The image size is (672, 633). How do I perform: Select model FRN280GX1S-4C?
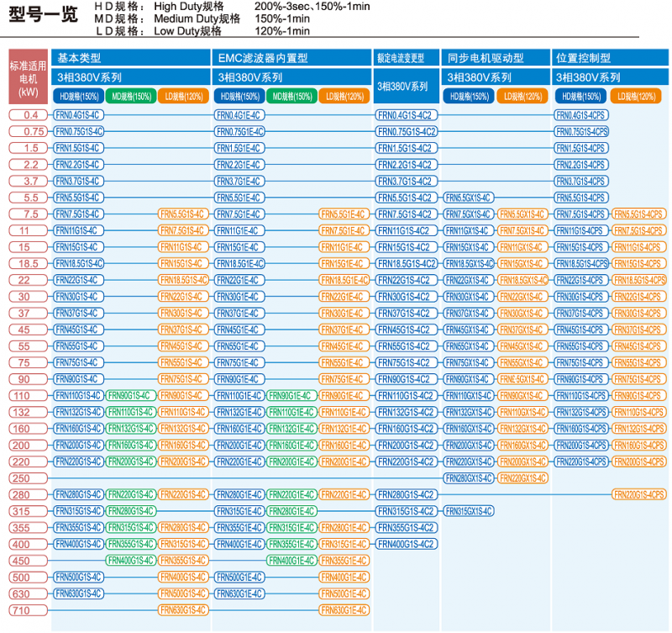pyautogui.click(x=469, y=478)
